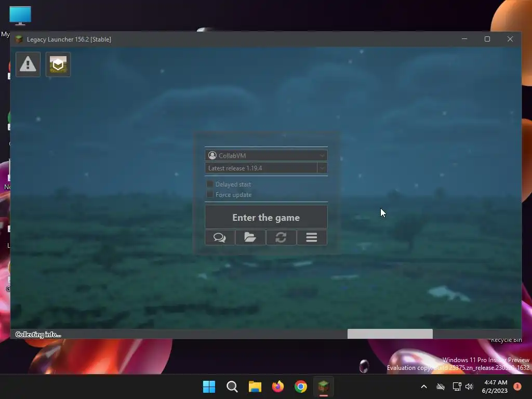This screenshot has height=399, width=532.
Task: Select the Latest release 1.19.4 version field
Action: (x=261, y=168)
